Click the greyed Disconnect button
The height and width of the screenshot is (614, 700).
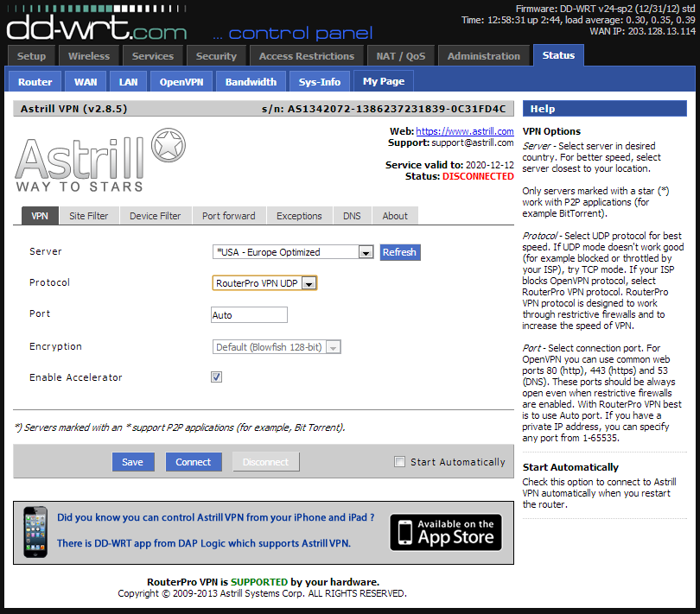(265, 462)
